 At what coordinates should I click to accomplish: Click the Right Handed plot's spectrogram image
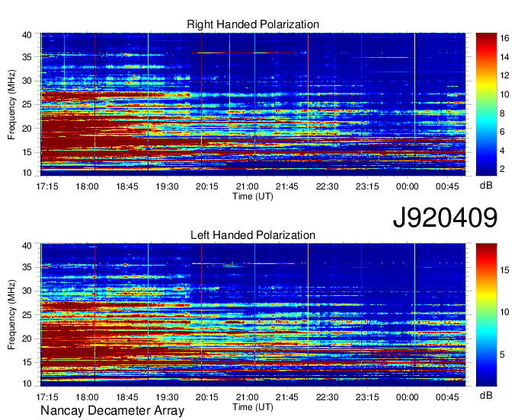pyautogui.click(x=253, y=104)
